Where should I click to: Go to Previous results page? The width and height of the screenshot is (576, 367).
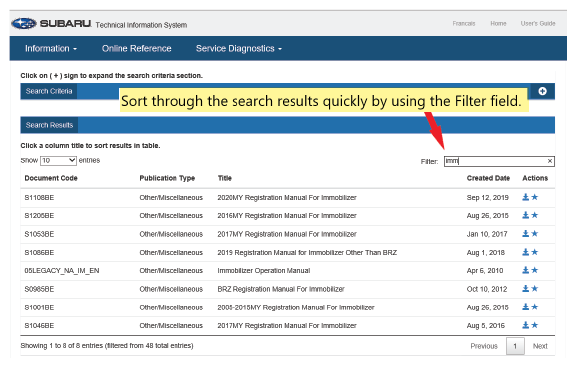coord(484,346)
